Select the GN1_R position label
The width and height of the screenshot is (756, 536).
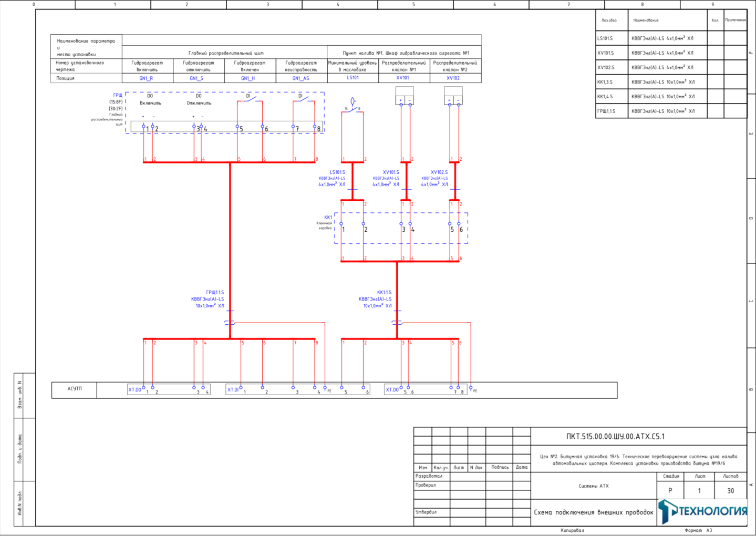pyautogui.click(x=146, y=78)
